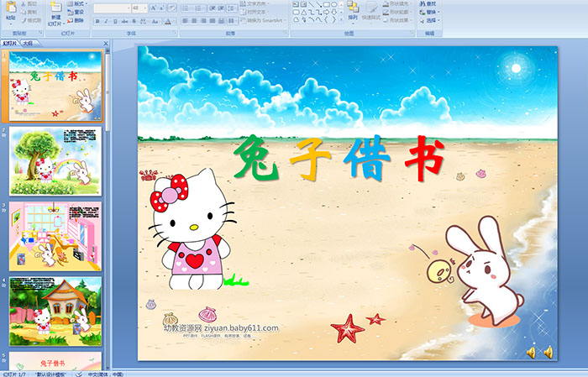This screenshot has width=588, height=377.
Task: Toggle justify text alignment
Action: 213,21
